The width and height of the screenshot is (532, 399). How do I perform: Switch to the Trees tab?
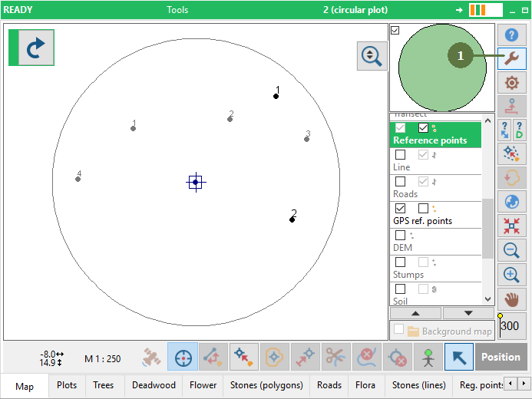[104, 385]
